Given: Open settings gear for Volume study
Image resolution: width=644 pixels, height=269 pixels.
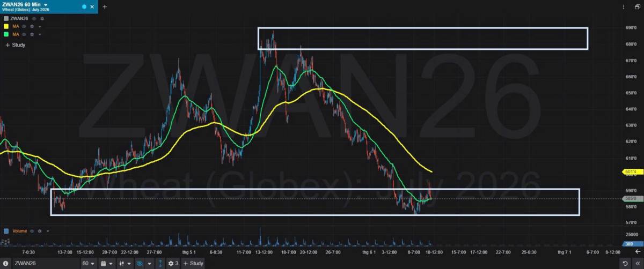Looking at the screenshot, I should [x=40, y=231].
